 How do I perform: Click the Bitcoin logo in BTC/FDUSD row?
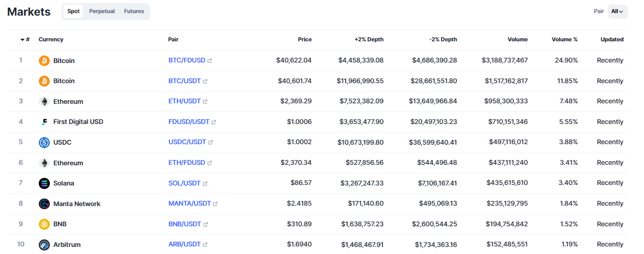click(x=44, y=60)
